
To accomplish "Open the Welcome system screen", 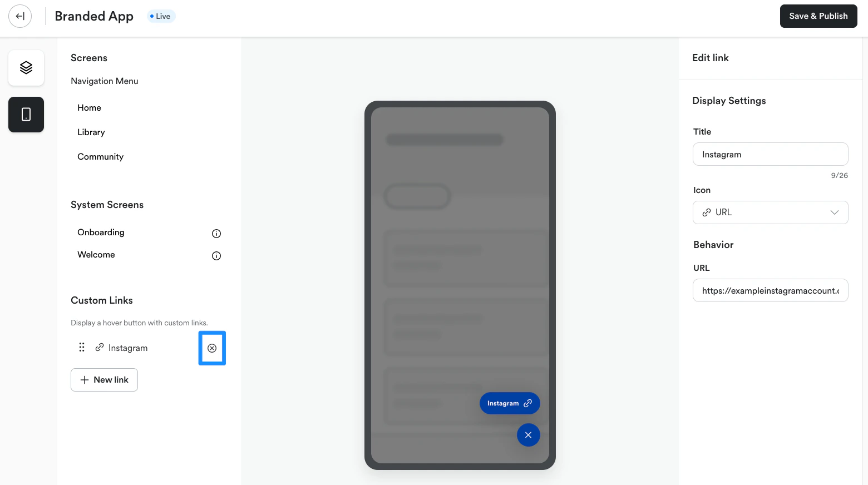I will click(96, 255).
